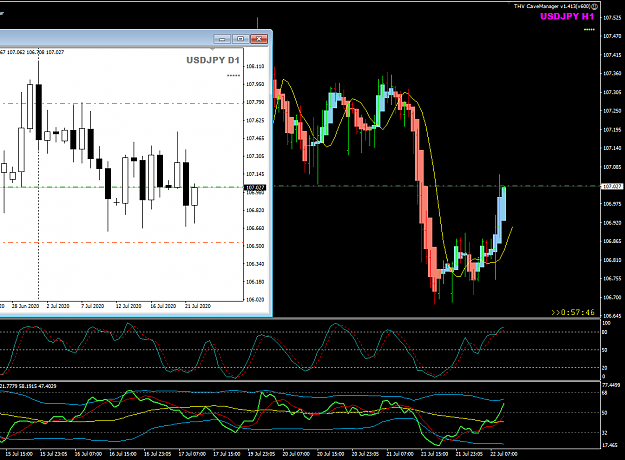Click 106.920 on the H1 price scale
The image size is (625, 460).
pyautogui.click(x=612, y=222)
